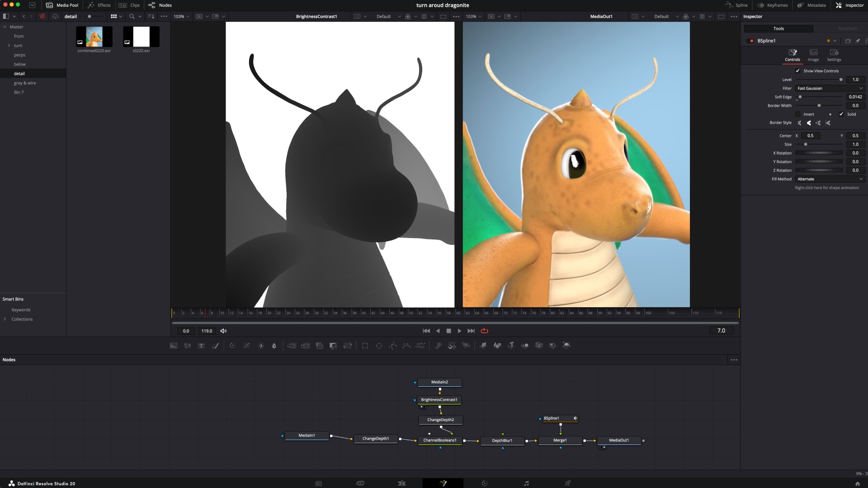The height and width of the screenshot is (488, 868).
Task: Add an Ellipse mask tool
Action: [x=379, y=346]
